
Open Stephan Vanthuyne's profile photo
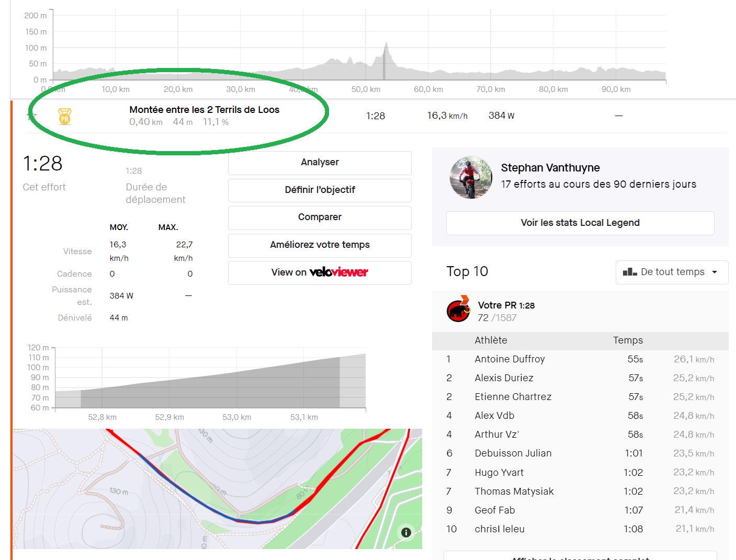click(471, 177)
